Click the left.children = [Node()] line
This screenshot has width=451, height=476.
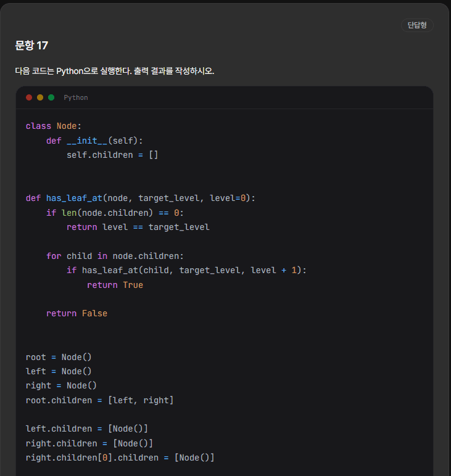[x=87, y=429]
